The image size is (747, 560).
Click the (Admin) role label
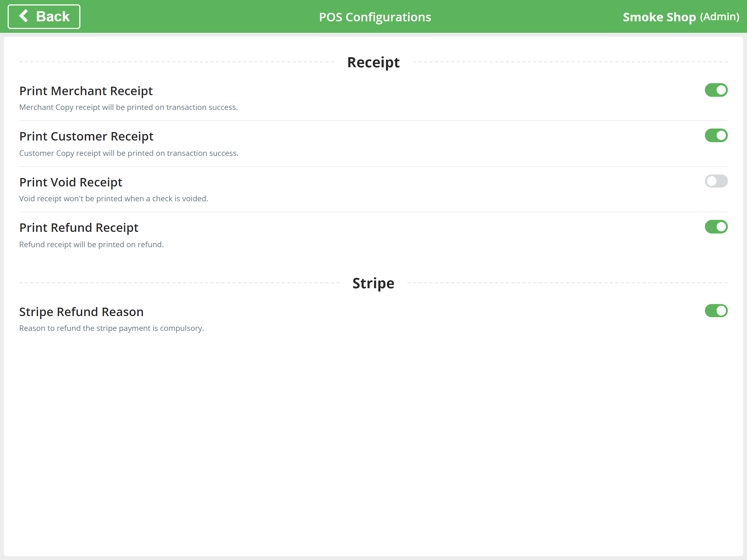720,17
